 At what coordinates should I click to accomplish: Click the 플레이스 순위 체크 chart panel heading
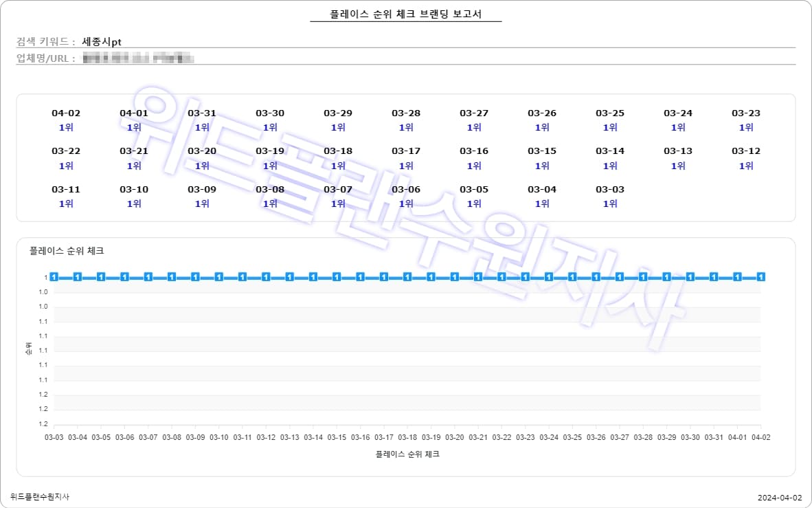(67, 252)
